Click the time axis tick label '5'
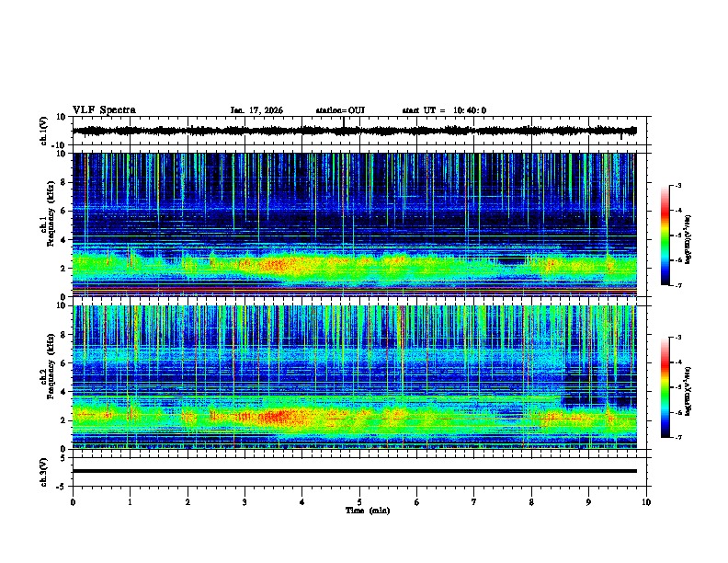This screenshot has width=728, height=563. pyautogui.click(x=359, y=502)
